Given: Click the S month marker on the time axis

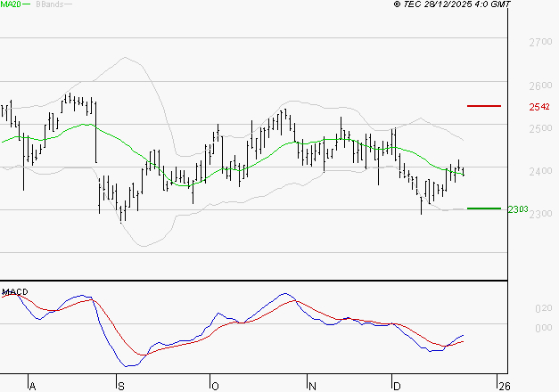Looking at the screenshot, I should pos(121,387).
